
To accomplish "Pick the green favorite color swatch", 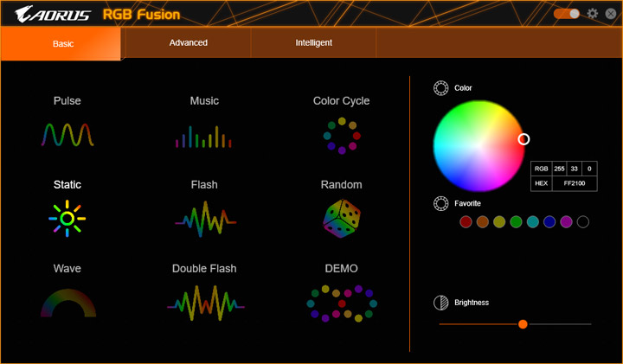I will pyautogui.click(x=516, y=222).
